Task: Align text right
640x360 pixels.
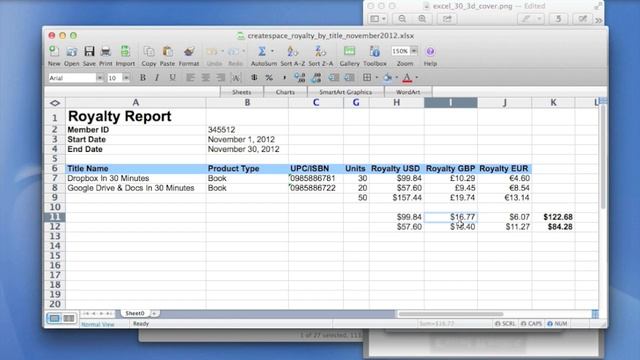Action: pos(221,78)
